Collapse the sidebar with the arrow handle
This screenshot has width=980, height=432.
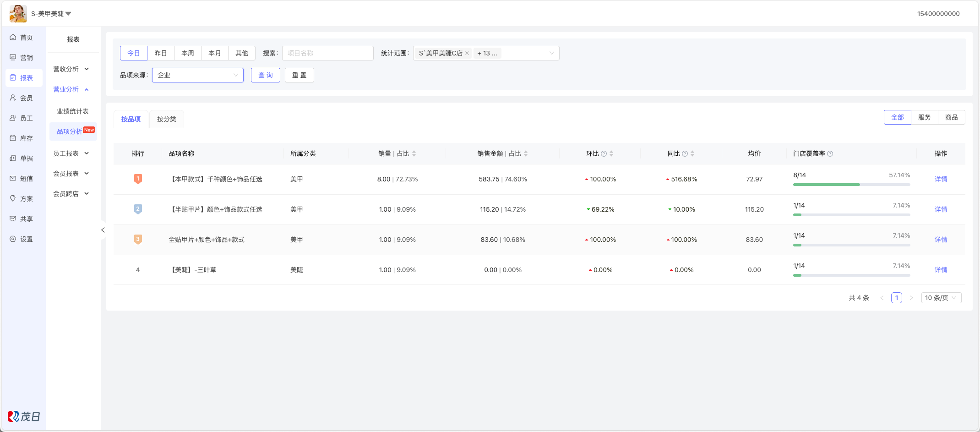(103, 230)
